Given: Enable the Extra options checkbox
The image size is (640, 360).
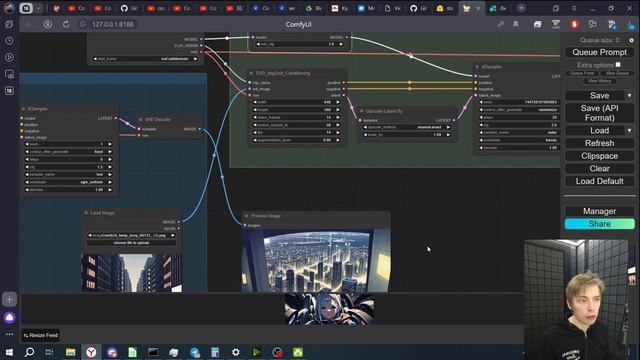Looking at the screenshot, I should pos(618,64).
